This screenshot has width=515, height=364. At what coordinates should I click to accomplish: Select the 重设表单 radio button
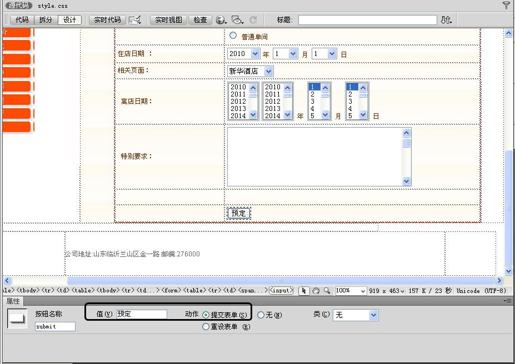coord(206,327)
